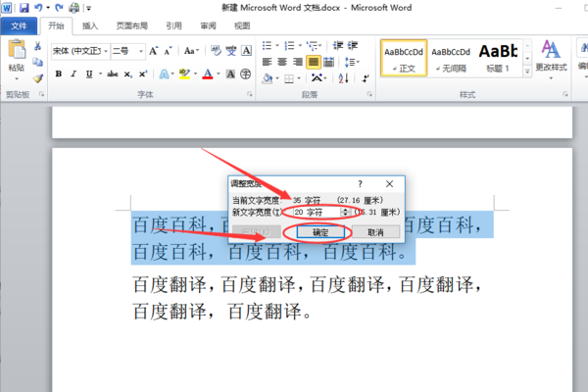Toggle show paragraph marks
588x392 pixels.
[x=366, y=78]
